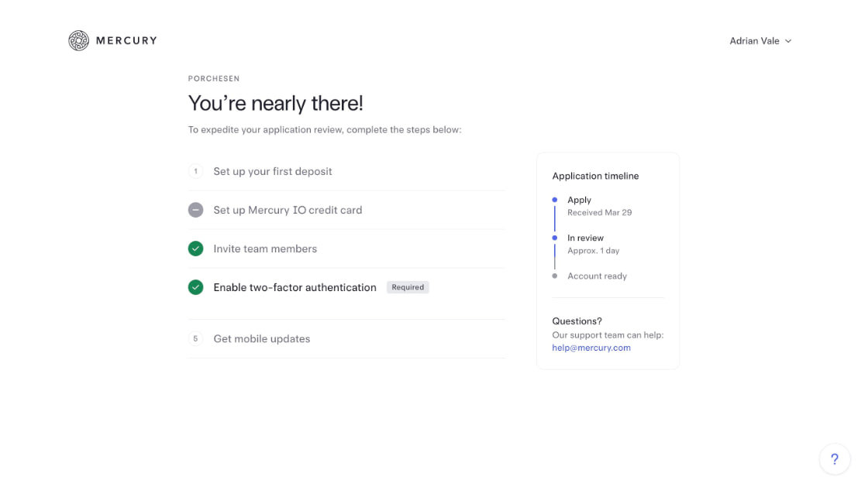
Task: Click the Questions? heading
Action: point(577,321)
